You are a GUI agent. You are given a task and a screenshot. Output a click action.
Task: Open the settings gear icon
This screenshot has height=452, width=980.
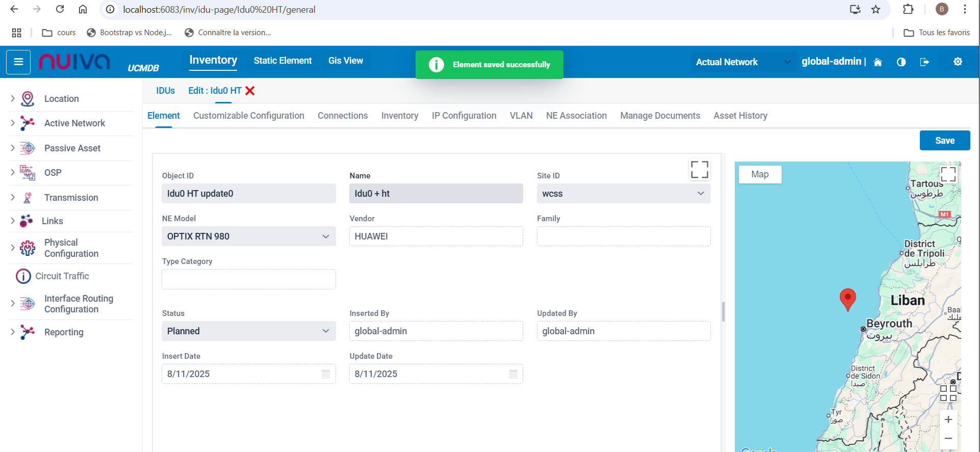pyautogui.click(x=958, y=62)
